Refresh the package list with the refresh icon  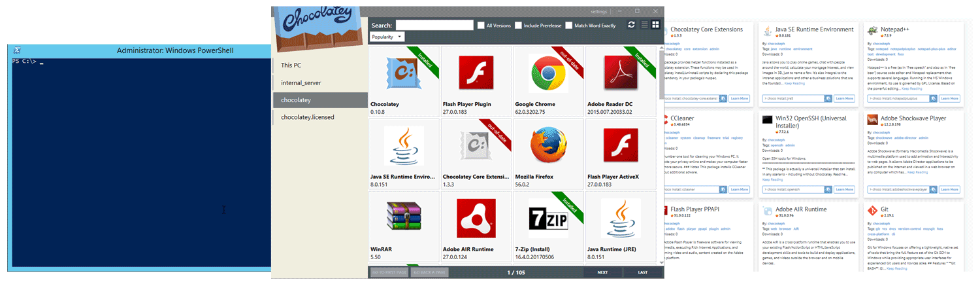631,25
